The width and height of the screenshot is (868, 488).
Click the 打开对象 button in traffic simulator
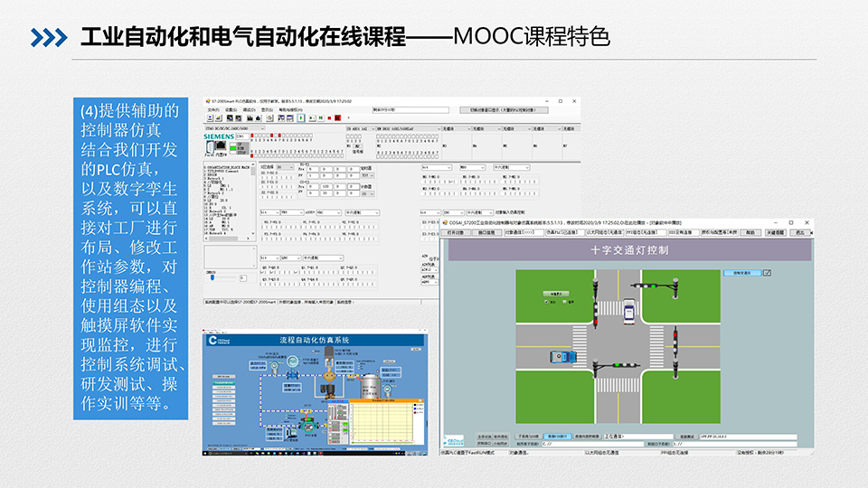(x=456, y=232)
